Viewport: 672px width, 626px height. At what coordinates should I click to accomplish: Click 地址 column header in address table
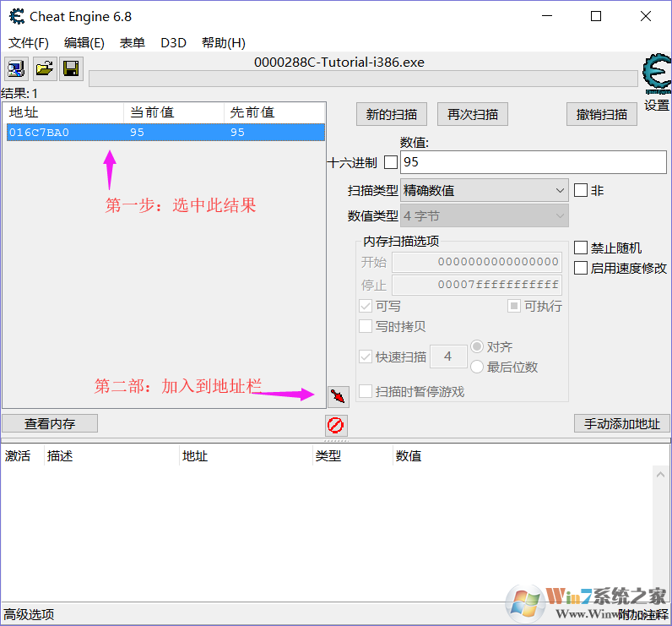point(246,456)
